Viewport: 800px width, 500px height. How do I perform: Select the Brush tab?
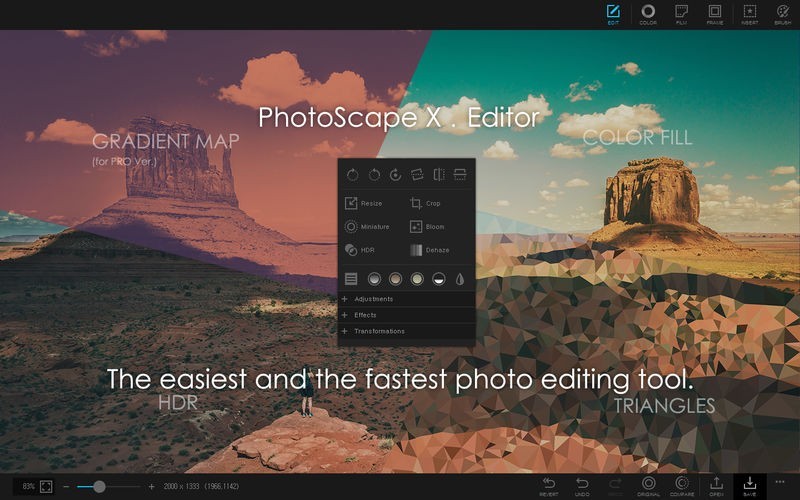pos(783,15)
